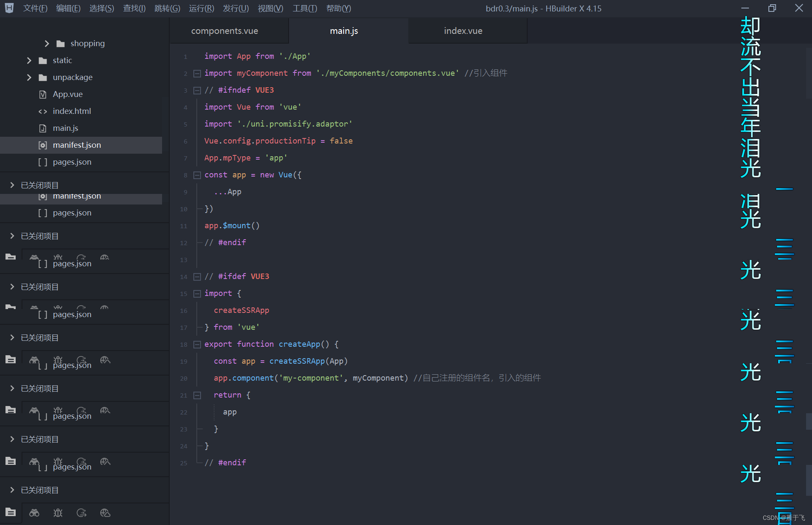Open the 帮助(Y) menu
The height and width of the screenshot is (525, 812).
pyautogui.click(x=339, y=8)
